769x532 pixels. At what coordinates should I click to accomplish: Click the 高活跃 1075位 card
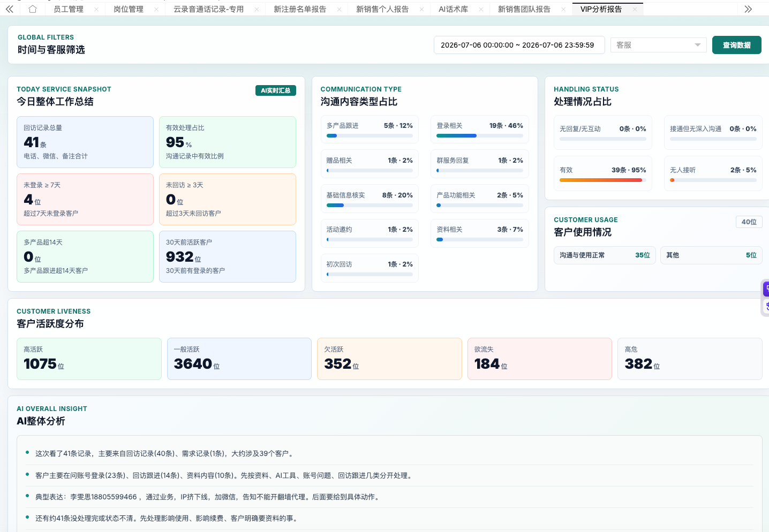click(x=89, y=359)
